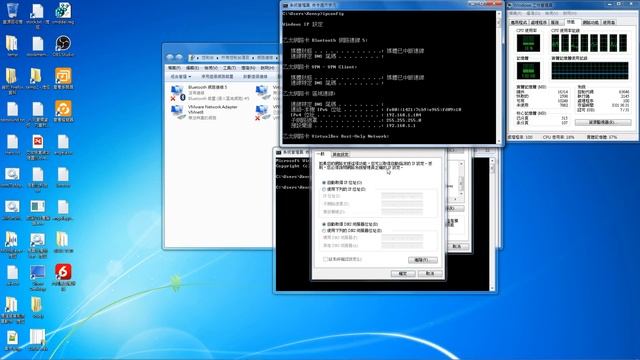Click the physical memory usage history graph
The width and height of the screenshot is (640, 360).
pos(589,71)
